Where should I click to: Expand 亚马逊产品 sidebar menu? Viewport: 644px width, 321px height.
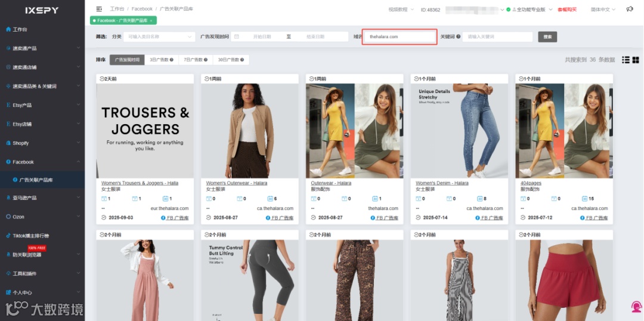click(x=42, y=197)
